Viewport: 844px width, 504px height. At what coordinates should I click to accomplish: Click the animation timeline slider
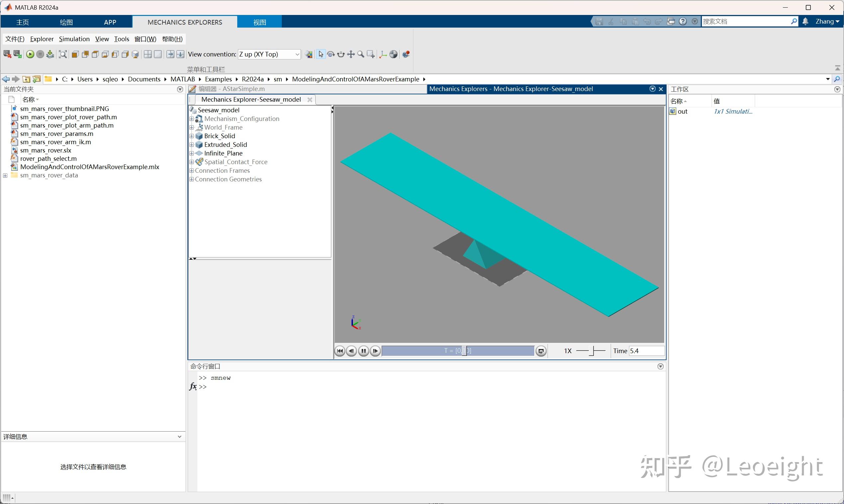click(x=458, y=351)
